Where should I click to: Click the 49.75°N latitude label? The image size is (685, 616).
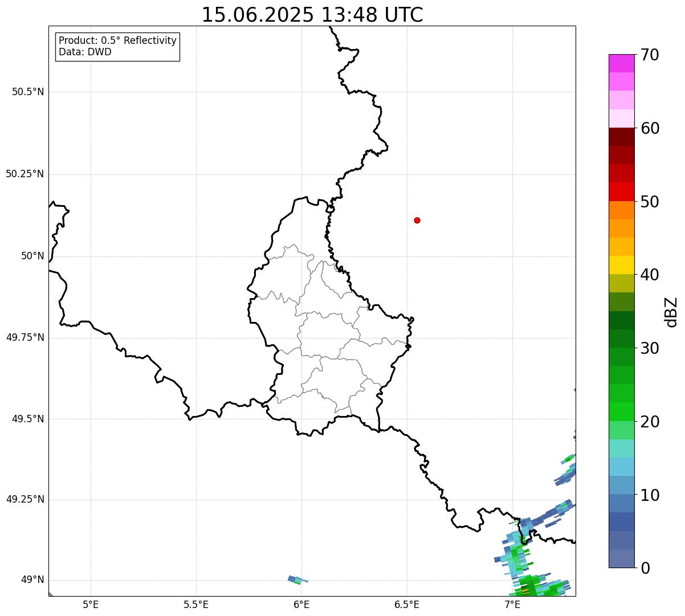pyautogui.click(x=25, y=337)
